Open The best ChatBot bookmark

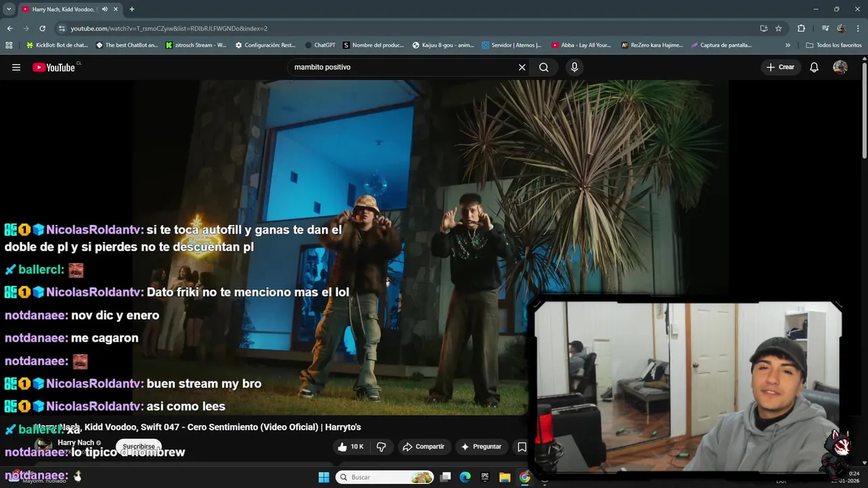(127, 45)
